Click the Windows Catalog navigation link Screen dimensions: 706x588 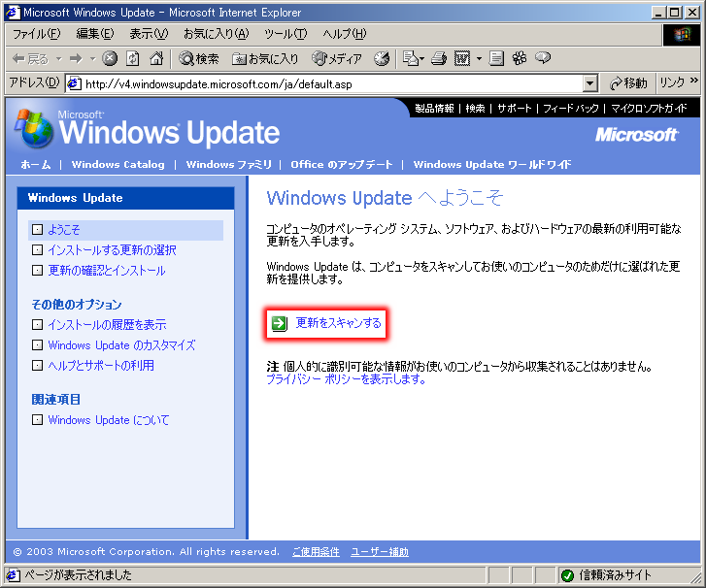tap(118, 164)
